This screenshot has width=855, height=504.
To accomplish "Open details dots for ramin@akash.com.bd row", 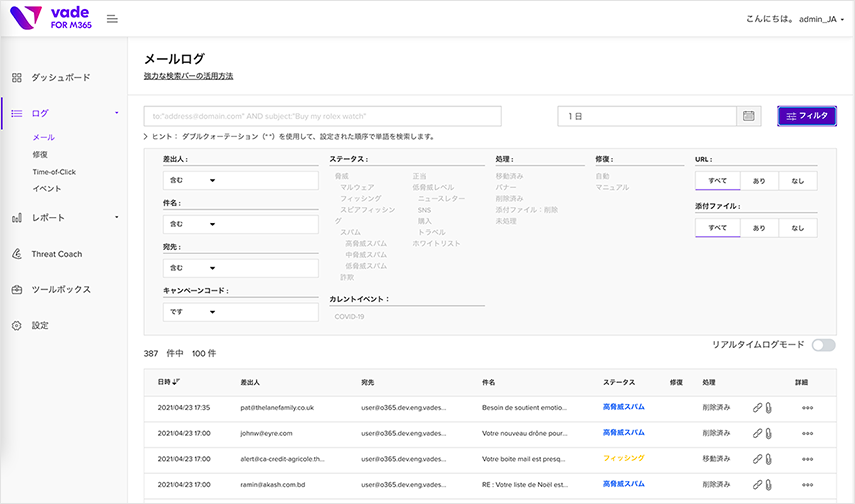I will coord(808,485).
